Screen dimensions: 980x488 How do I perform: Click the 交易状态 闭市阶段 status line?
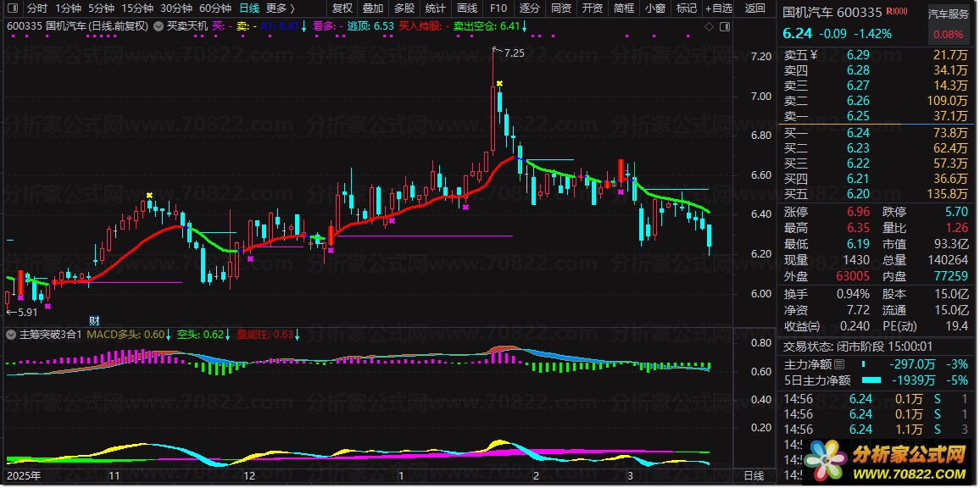tap(858, 347)
